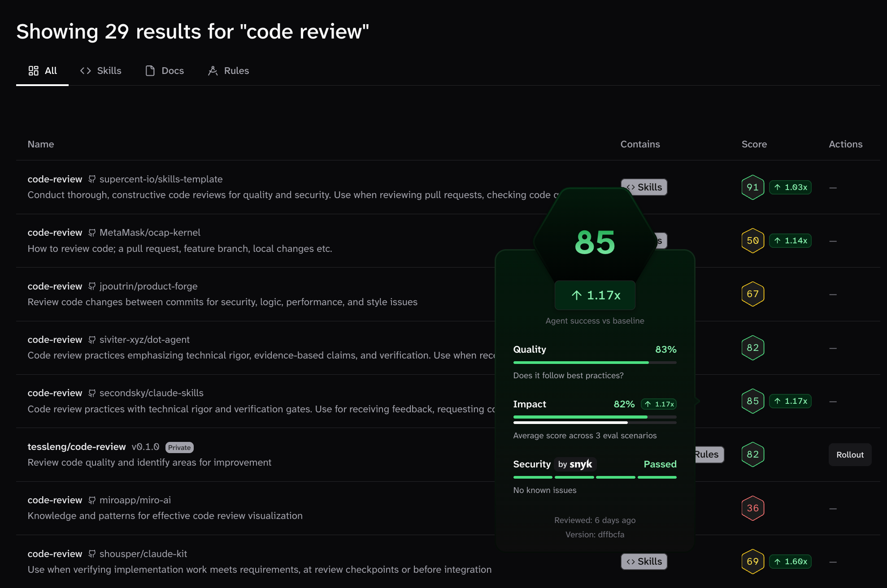
Task: Open supercent-io/skills-template repository link
Action: [161, 179]
